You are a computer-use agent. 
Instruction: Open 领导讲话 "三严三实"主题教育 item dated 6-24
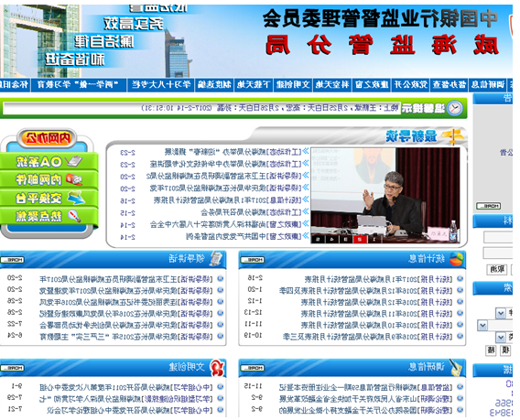[126, 337]
